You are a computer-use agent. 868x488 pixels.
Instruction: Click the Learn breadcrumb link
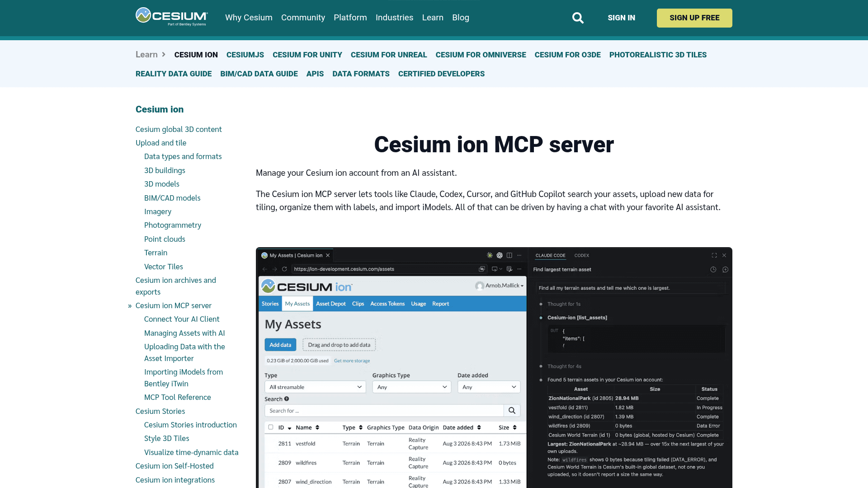(146, 55)
